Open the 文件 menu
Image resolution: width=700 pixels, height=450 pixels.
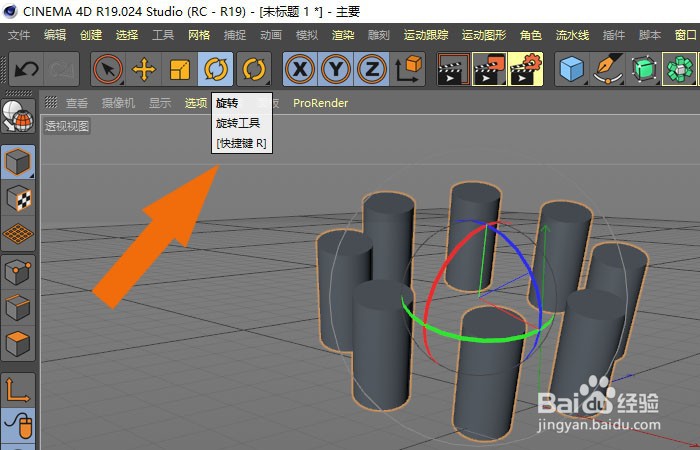[x=19, y=35]
